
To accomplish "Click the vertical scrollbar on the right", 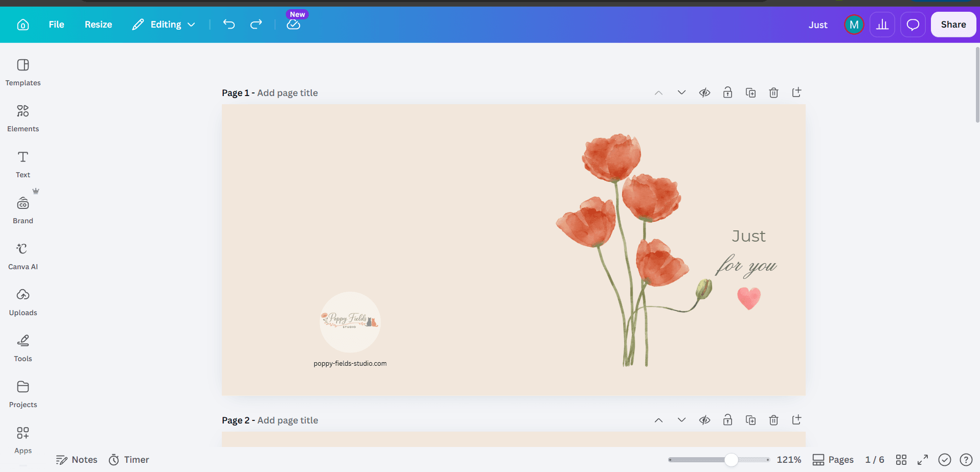I will click(x=977, y=84).
